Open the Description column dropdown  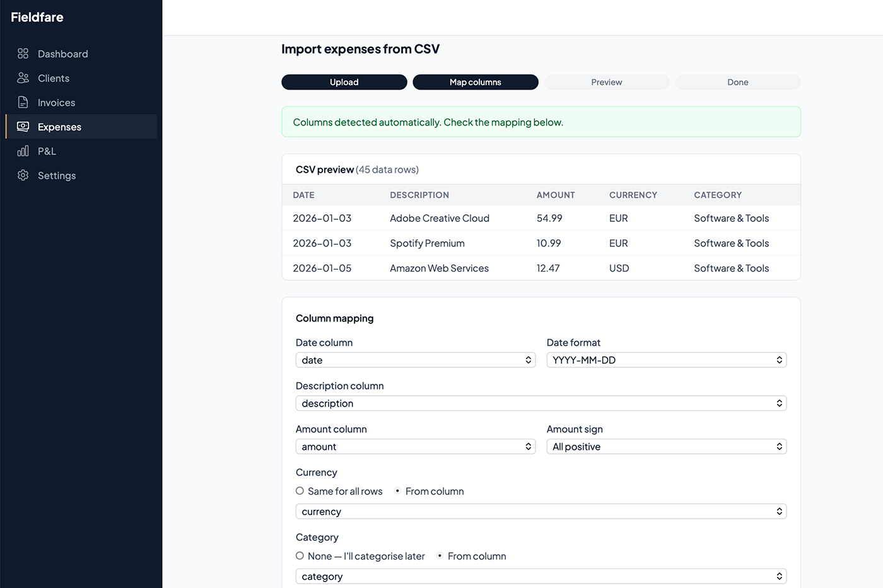[x=541, y=403]
